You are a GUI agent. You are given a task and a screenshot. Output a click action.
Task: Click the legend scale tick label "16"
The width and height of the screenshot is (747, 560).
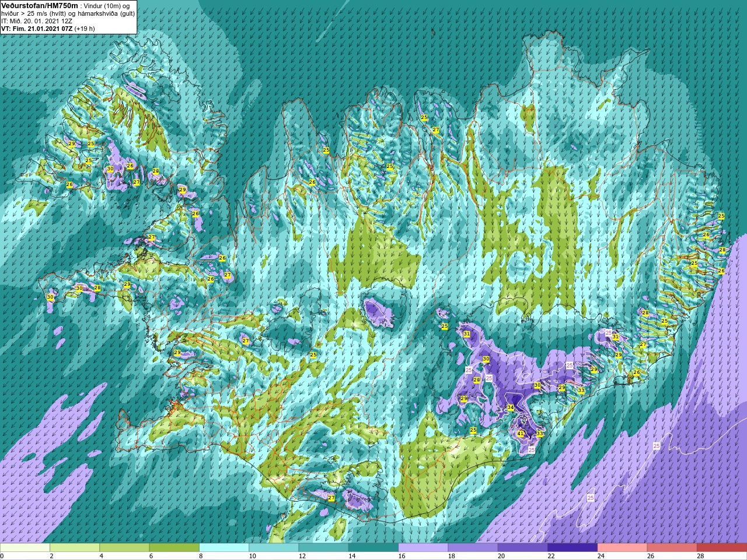(x=402, y=556)
